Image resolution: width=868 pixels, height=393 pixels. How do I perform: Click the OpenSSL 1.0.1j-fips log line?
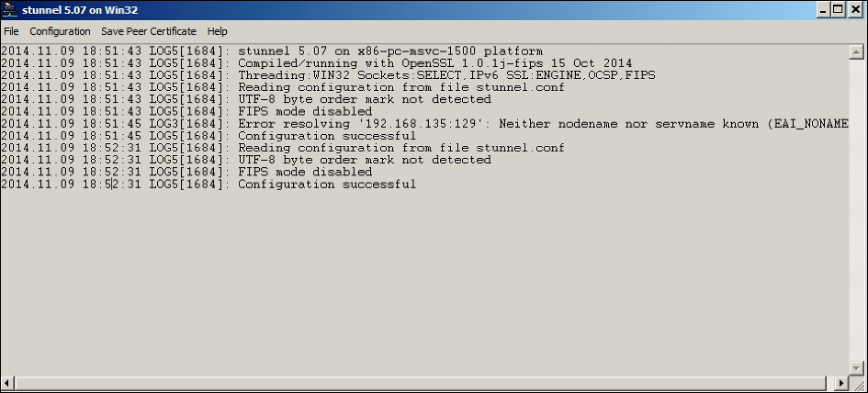[317, 63]
